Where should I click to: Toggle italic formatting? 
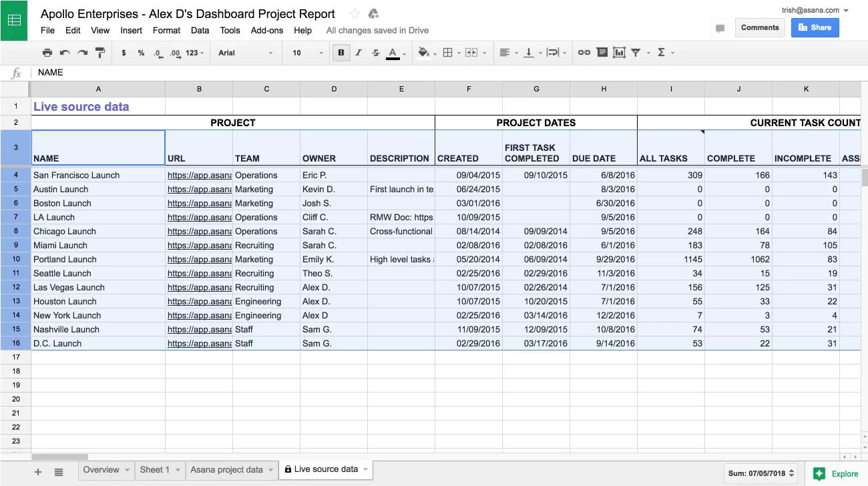pos(359,53)
